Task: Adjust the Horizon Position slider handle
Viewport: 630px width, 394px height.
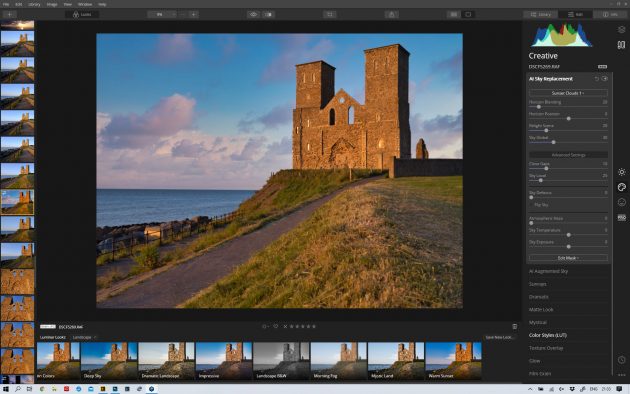Action: pyautogui.click(x=569, y=119)
